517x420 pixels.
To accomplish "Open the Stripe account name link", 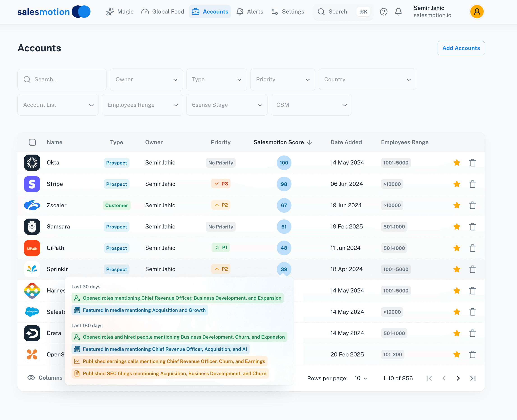I will tap(55, 184).
